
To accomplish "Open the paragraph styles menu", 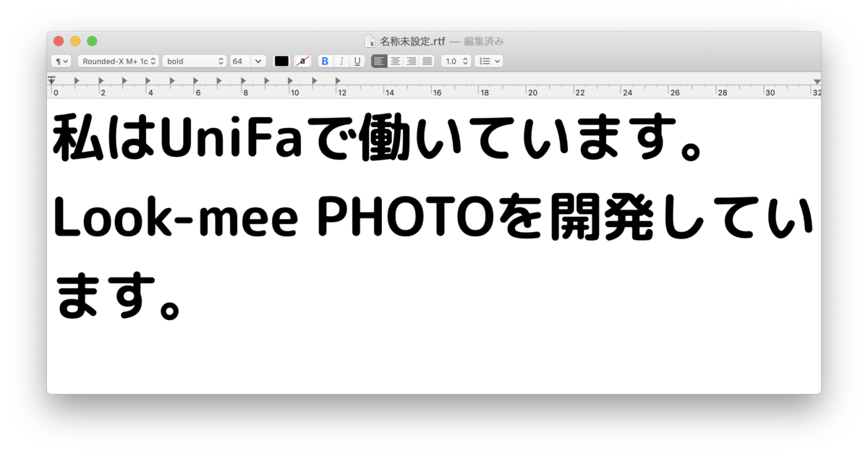I will (x=61, y=61).
